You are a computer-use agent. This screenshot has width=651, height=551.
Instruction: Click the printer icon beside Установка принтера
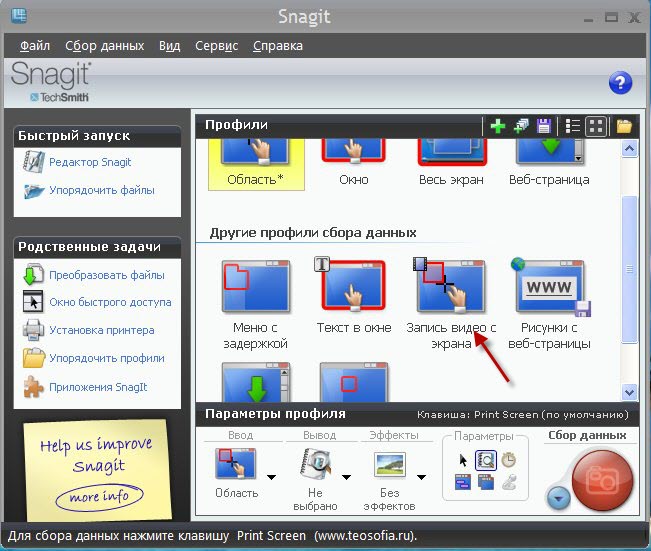[33, 330]
